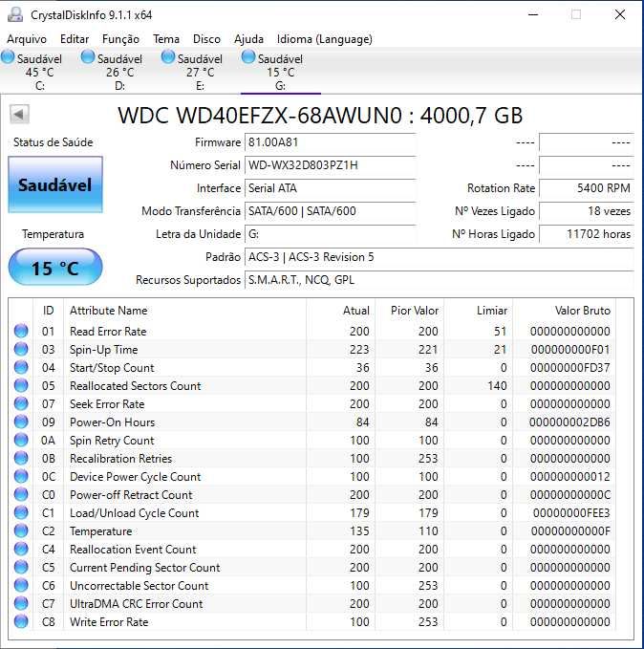The width and height of the screenshot is (644, 649).
Task: Click status orb of Spin Retry Count row
Action: coord(21,440)
